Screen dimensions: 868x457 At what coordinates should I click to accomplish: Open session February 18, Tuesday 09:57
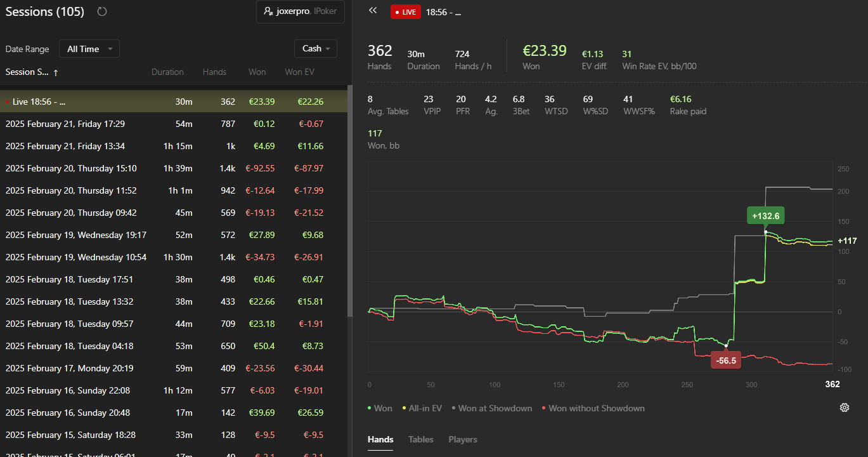174,324
